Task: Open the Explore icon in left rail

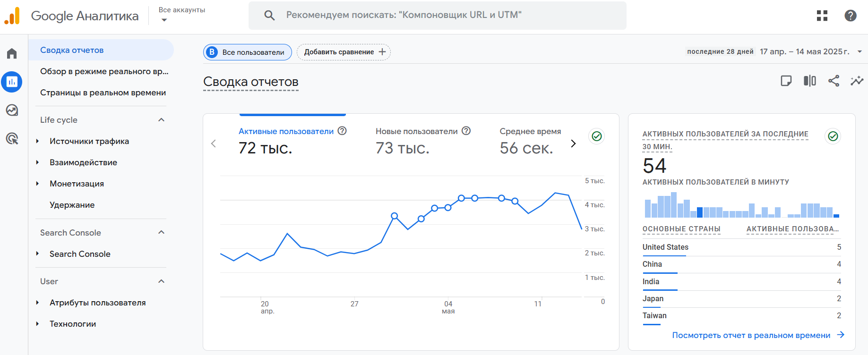Action: tap(12, 110)
